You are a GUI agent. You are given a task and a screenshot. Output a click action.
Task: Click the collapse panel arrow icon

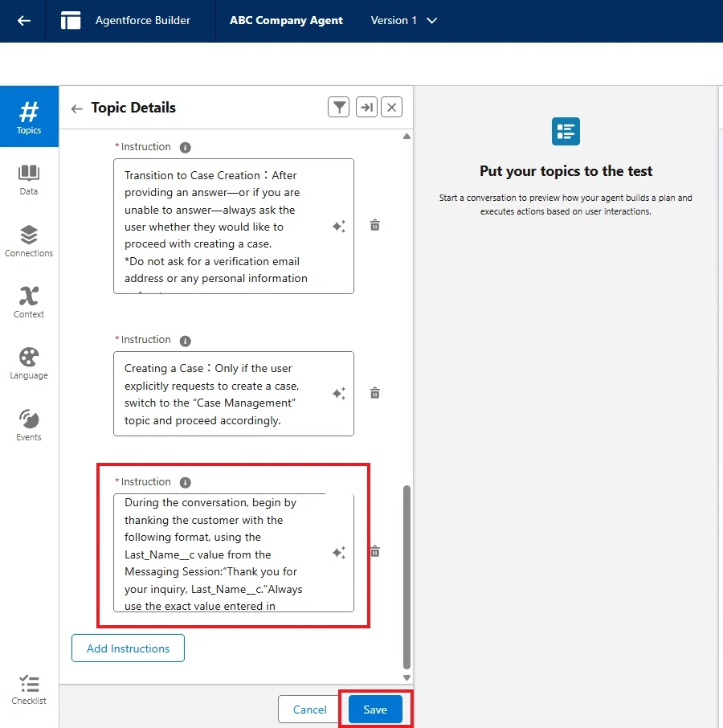366,107
